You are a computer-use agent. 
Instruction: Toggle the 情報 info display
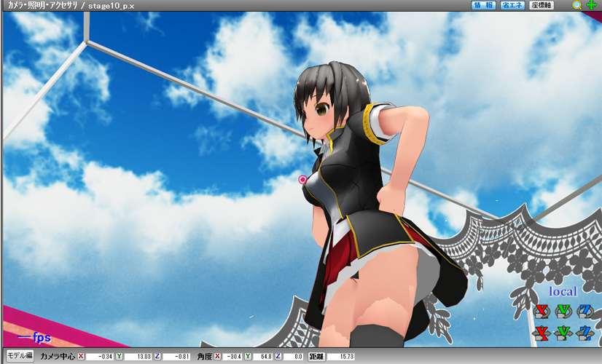[x=483, y=5]
